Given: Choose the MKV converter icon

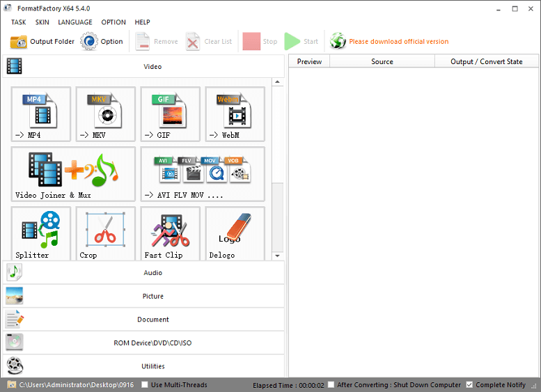Looking at the screenshot, I should tap(106, 115).
